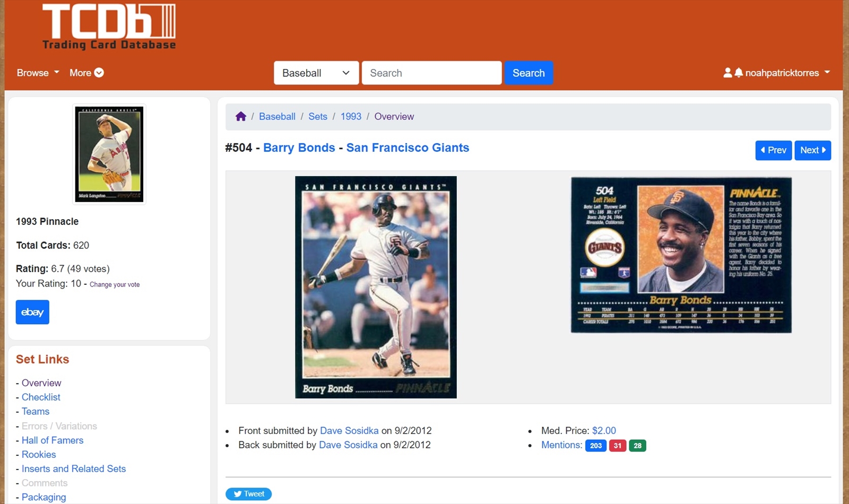Click the red 31 mentions badge

pyautogui.click(x=618, y=446)
